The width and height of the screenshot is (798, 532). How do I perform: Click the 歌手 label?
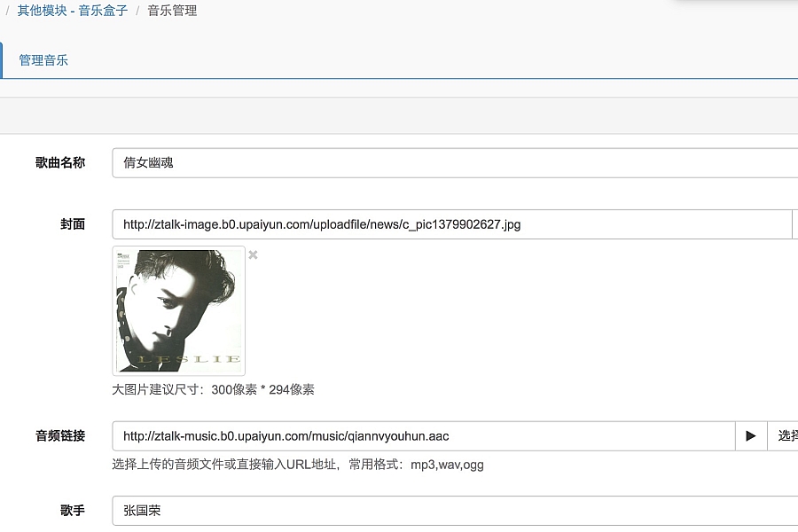click(x=73, y=511)
